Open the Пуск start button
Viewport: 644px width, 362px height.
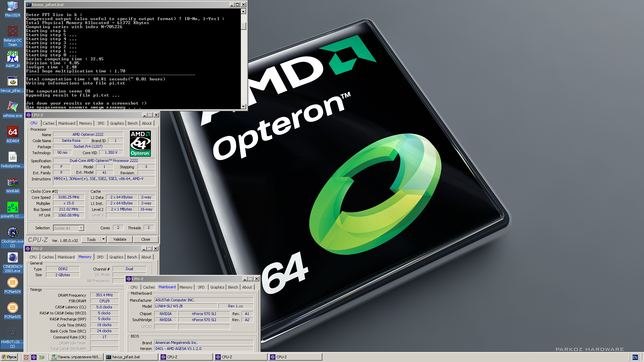click(x=9, y=357)
